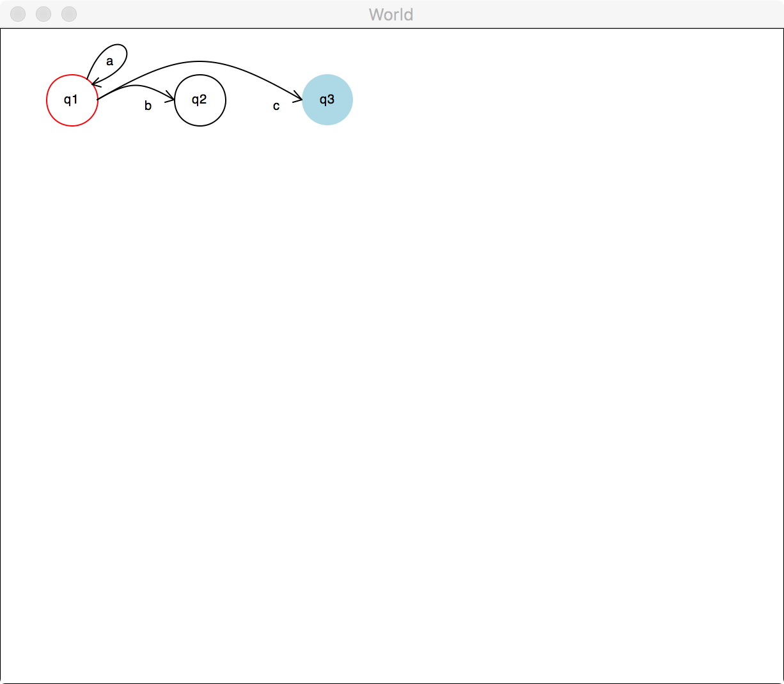The height and width of the screenshot is (684, 784).
Task: Click the 'a' self-loop transition label
Action: tap(109, 61)
